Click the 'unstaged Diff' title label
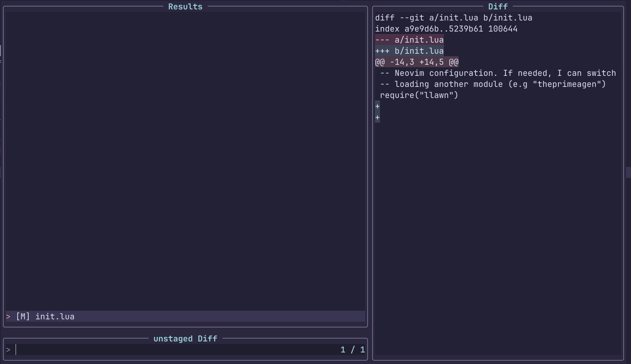 click(x=185, y=338)
